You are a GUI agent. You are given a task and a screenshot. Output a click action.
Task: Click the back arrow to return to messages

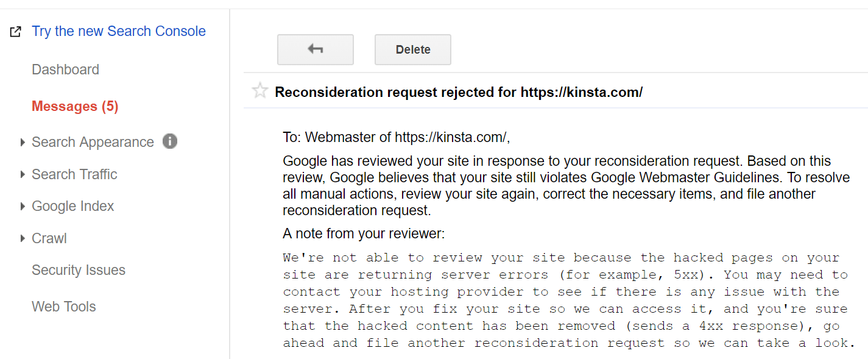[x=315, y=49]
